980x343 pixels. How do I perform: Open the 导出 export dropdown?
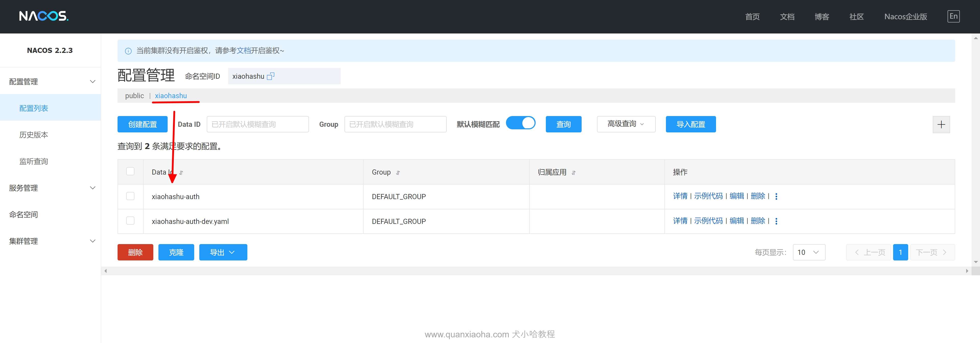(x=223, y=253)
